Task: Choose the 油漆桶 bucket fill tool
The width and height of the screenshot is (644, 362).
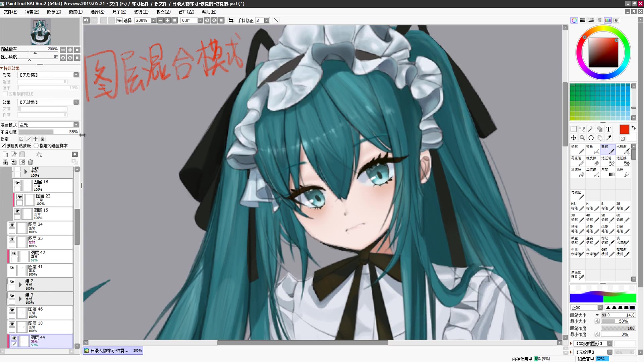Action: [578, 172]
